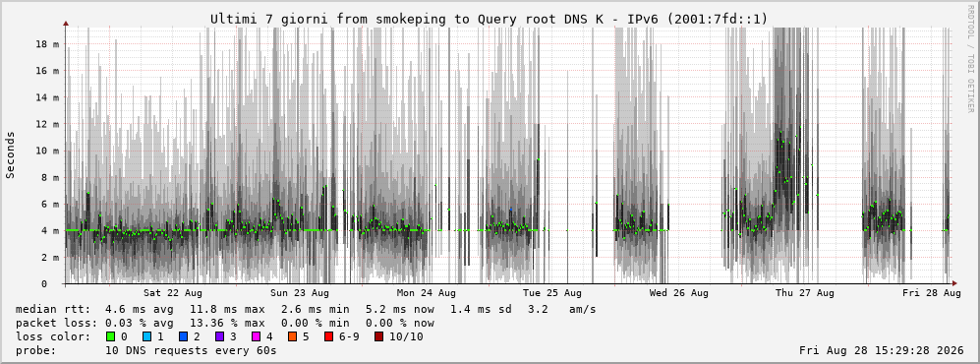Click the purple loss color 3 swatch
Viewport: 980px width, 364px height.
219,337
